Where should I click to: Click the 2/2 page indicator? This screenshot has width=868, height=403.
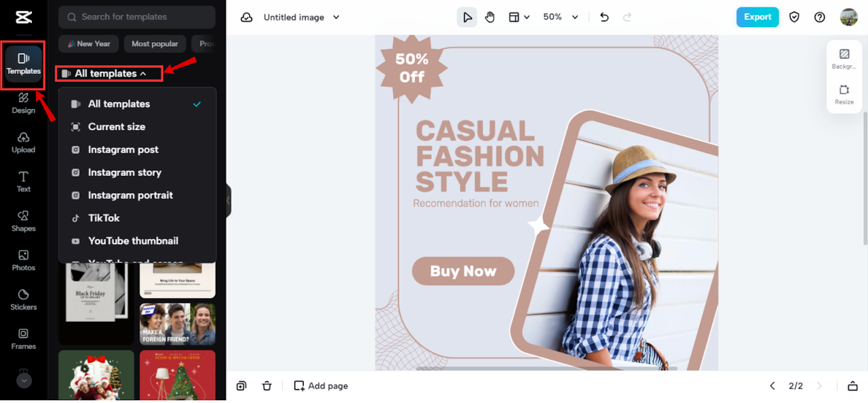[795, 386]
